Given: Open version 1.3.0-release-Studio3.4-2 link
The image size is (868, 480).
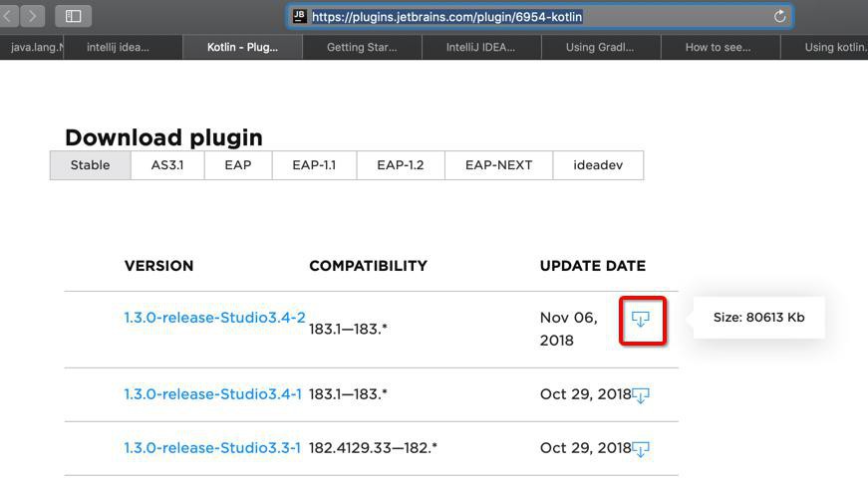Looking at the screenshot, I should 215,318.
